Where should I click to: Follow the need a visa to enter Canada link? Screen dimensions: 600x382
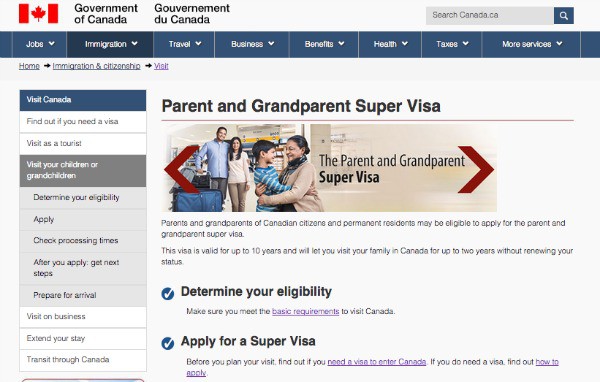pyautogui.click(x=377, y=362)
